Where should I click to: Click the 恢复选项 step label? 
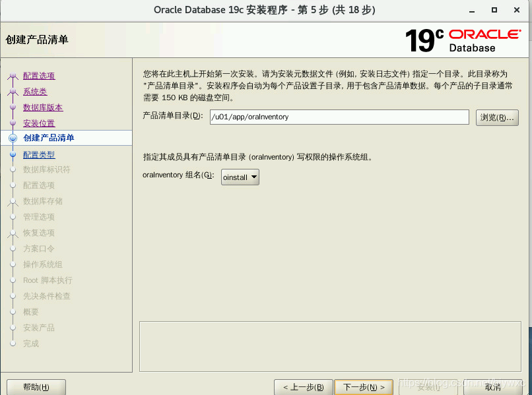point(39,233)
